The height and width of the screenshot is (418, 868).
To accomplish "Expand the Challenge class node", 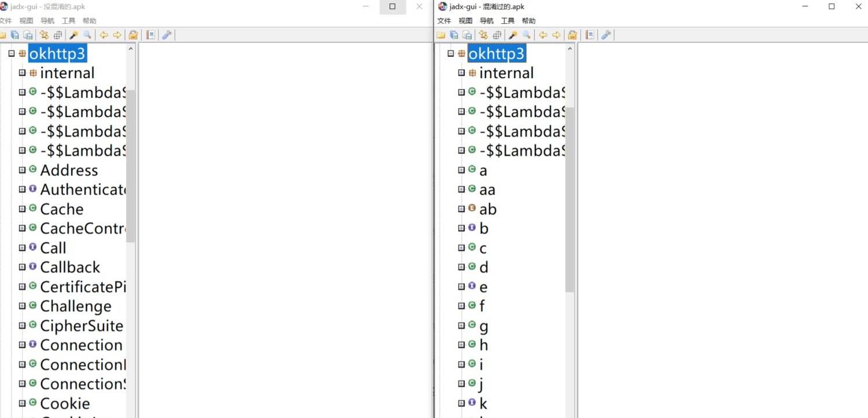I will click(22, 306).
